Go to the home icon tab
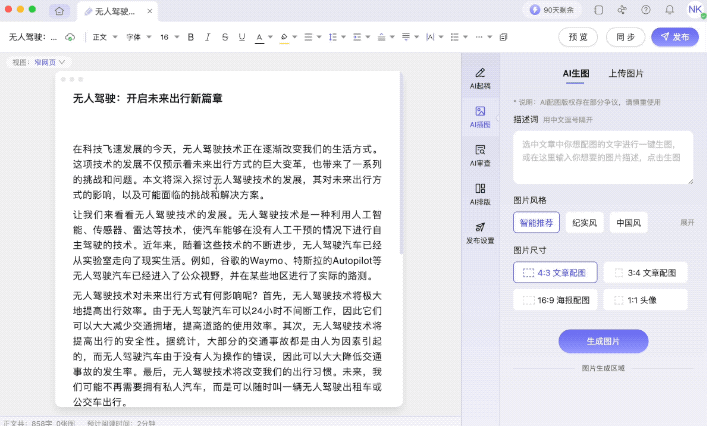Screen dimensions: 707x426 point(58,11)
